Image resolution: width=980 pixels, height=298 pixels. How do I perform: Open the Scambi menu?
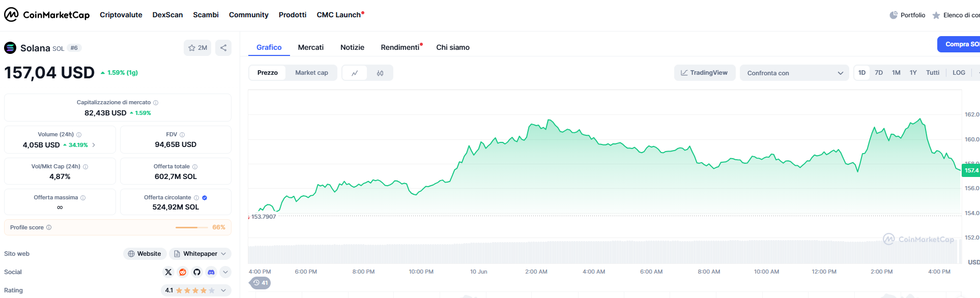(206, 15)
